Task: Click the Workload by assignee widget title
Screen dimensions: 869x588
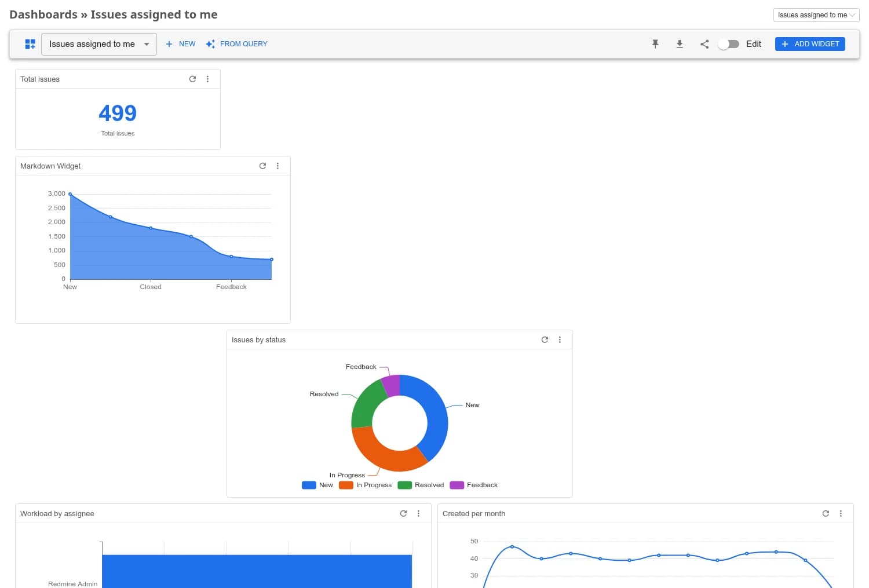Action: click(57, 513)
